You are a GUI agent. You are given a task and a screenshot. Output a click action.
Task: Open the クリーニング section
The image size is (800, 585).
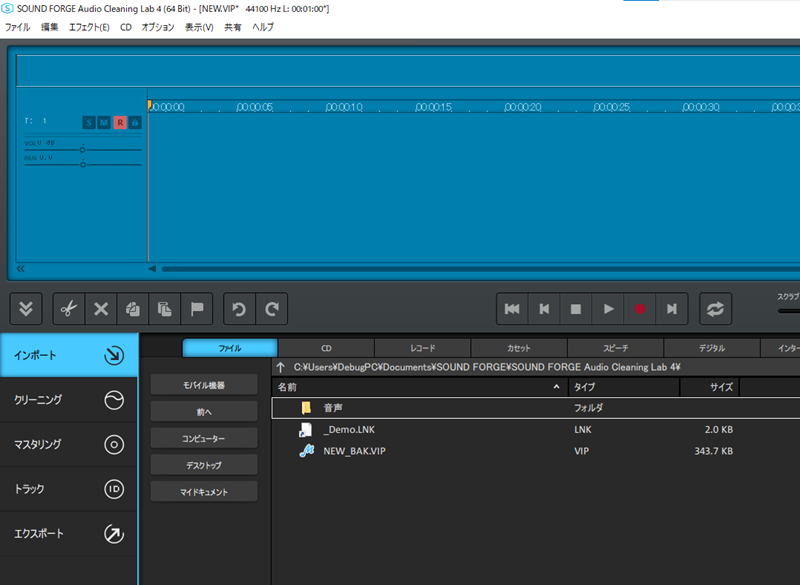(x=69, y=400)
